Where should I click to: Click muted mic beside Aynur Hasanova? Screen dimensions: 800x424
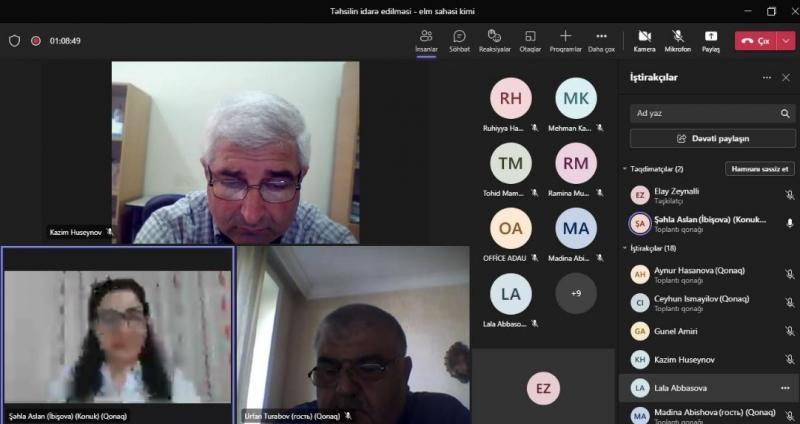(x=789, y=275)
